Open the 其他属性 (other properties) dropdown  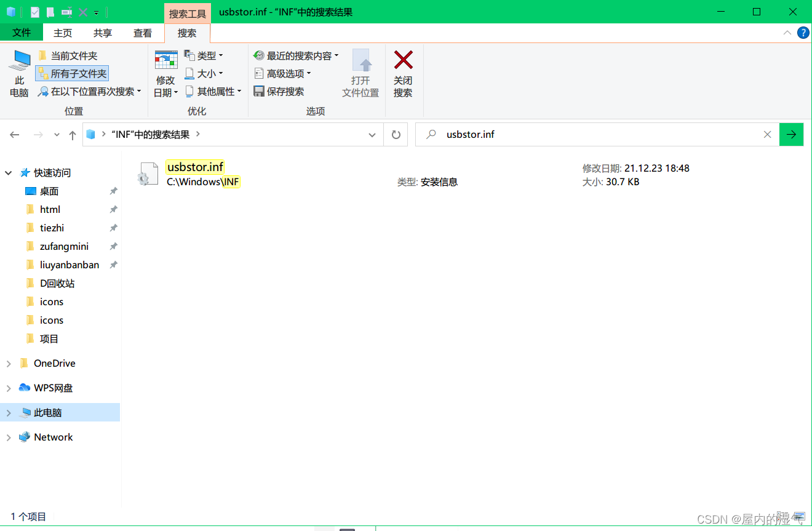(213, 91)
